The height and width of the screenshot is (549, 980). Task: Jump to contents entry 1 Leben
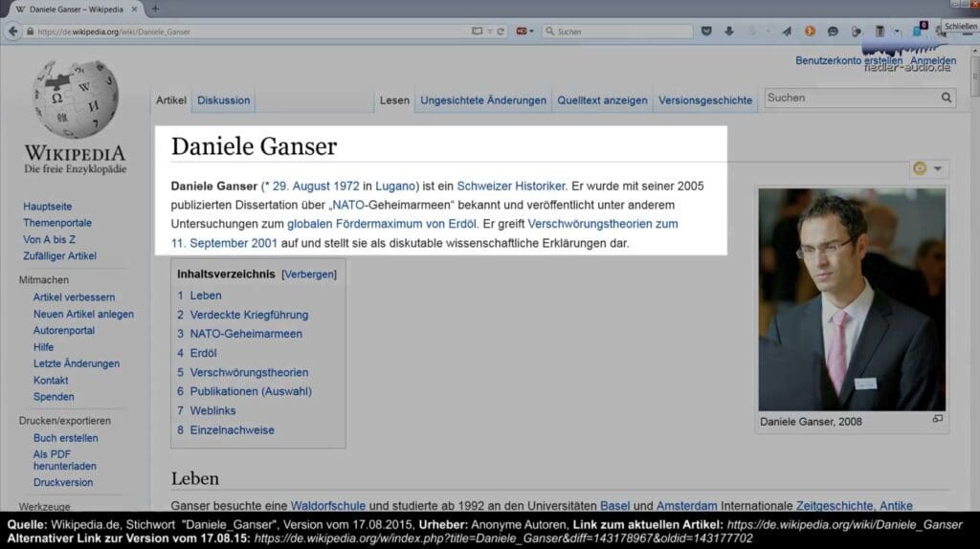199,296
